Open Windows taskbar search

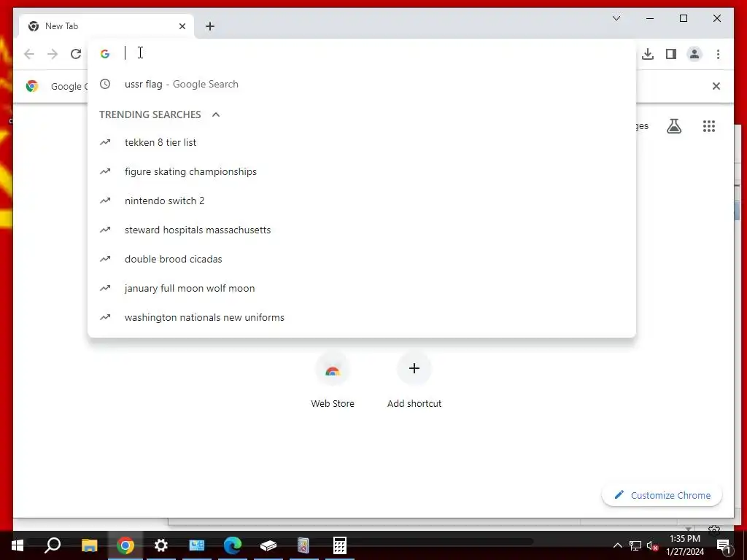53,545
